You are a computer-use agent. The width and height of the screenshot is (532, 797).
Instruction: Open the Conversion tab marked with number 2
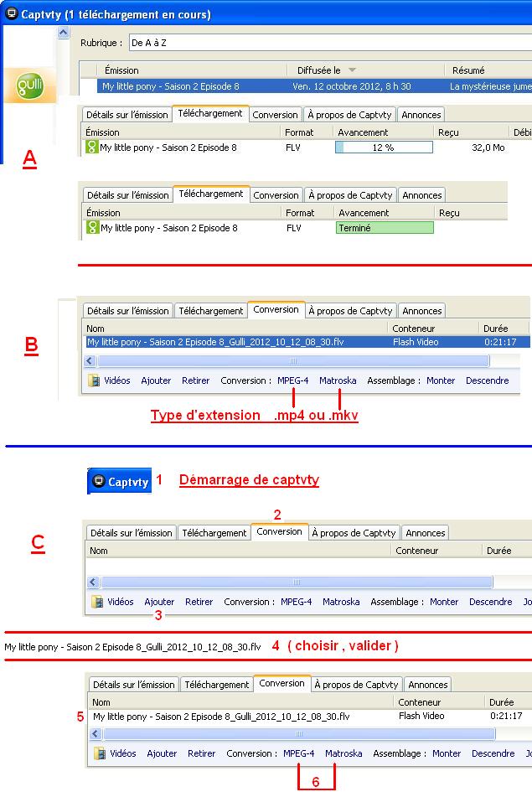tap(279, 531)
